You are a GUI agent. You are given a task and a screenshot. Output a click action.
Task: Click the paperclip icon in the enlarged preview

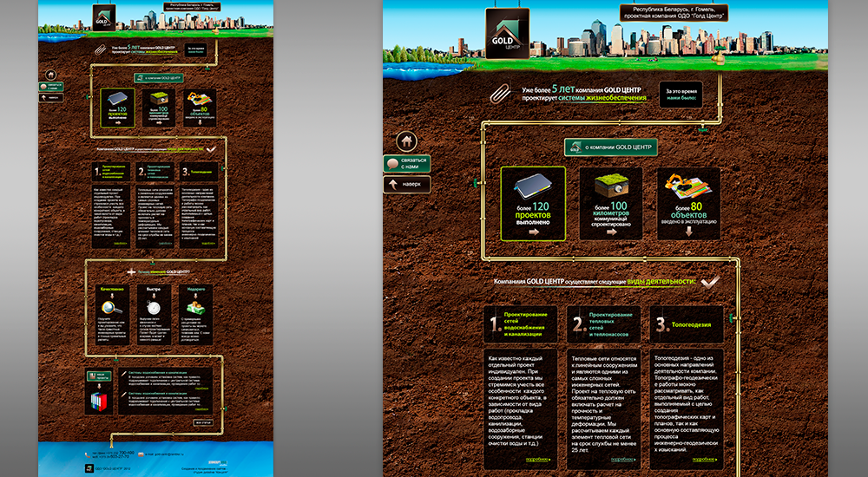point(501,94)
